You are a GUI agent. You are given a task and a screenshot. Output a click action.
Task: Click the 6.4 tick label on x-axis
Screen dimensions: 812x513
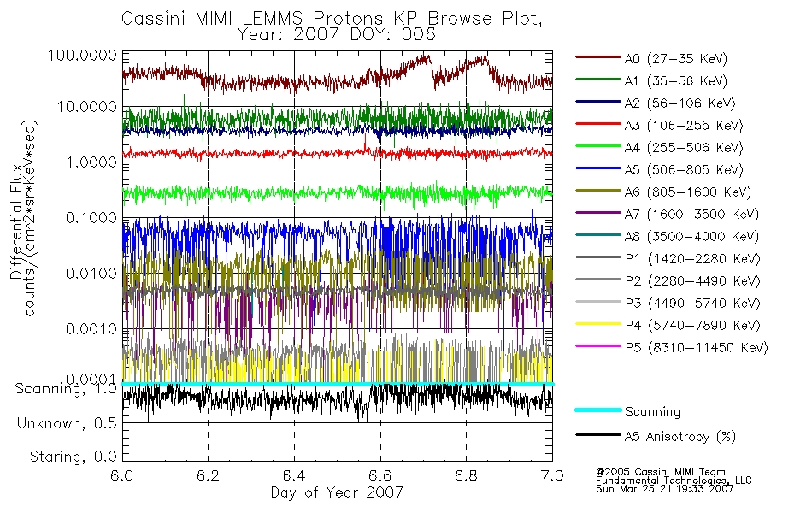294,475
